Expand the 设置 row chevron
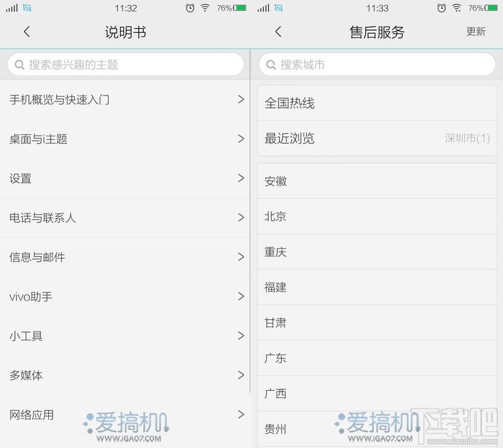This screenshot has height=448, width=503. point(241,178)
